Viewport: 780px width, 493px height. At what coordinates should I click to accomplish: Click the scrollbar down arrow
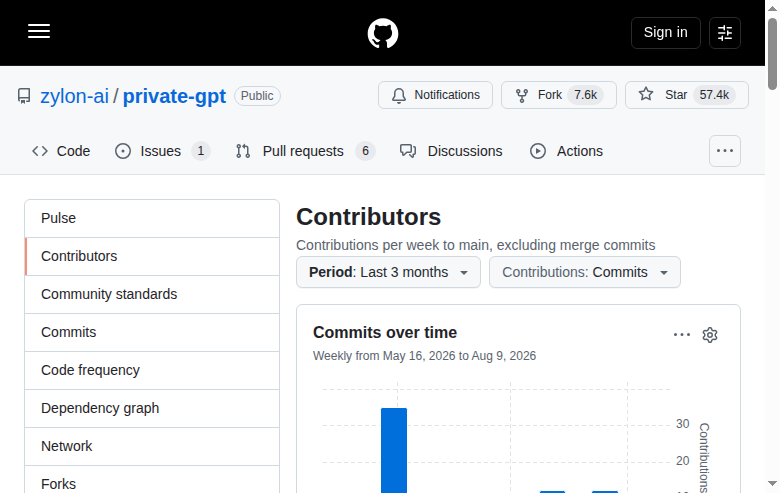772,484
